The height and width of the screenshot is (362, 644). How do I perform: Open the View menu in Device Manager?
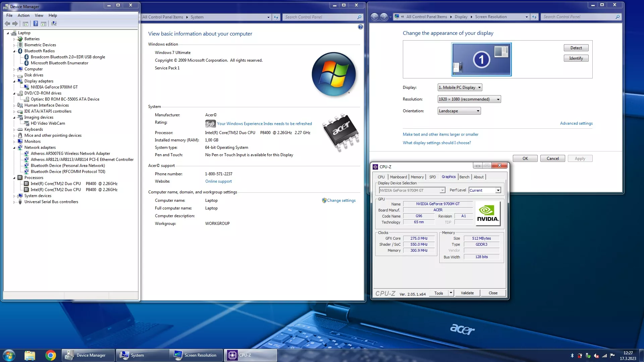pyautogui.click(x=39, y=15)
